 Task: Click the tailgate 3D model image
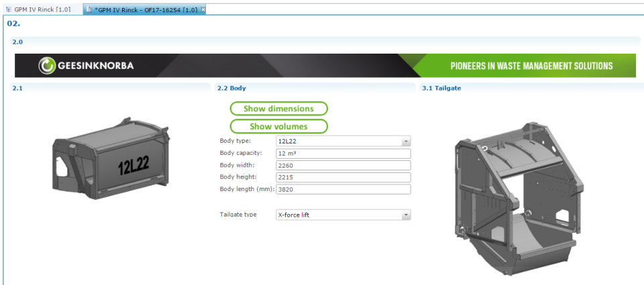click(x=519, y=198)
